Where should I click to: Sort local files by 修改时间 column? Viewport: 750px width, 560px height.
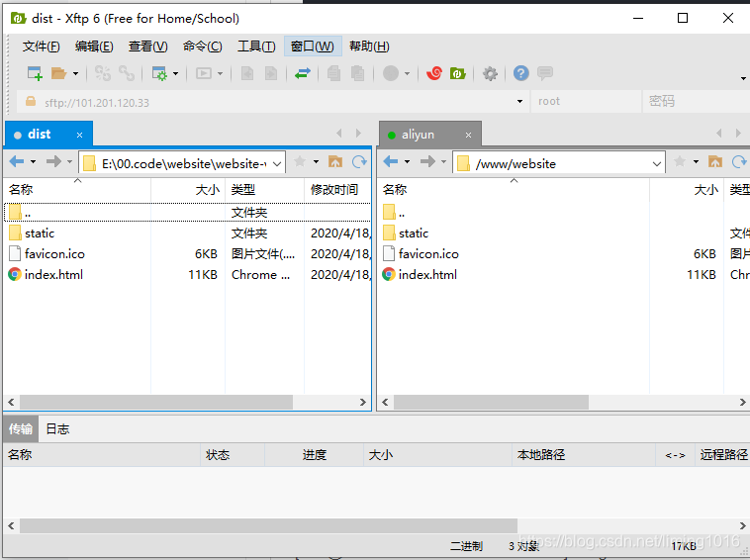[337, 190]
